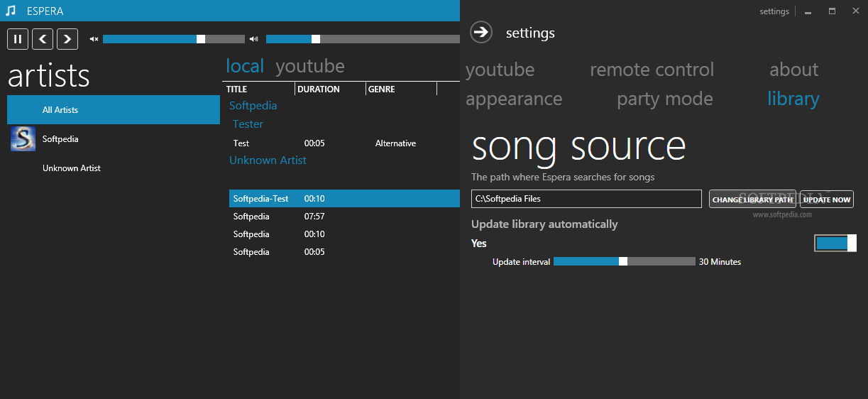Click the Espera music note icon
Viewport: 868px width, 399px height.
click(x=11, y=11)
